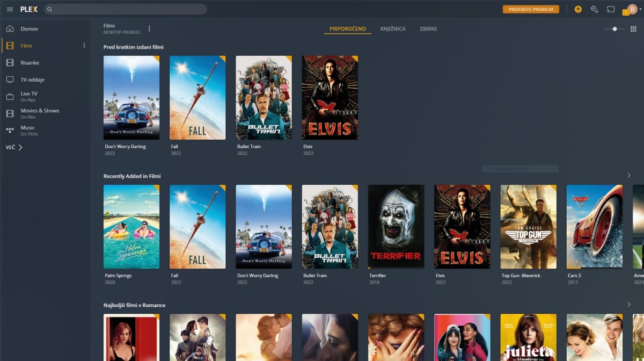Screen dimensions: 644x361
Task: Open the Top Gun: Maverick poster
Action: [529, 227]
